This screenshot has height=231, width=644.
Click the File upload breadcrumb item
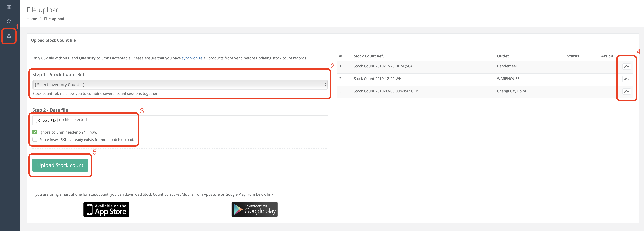coord(54,19)
